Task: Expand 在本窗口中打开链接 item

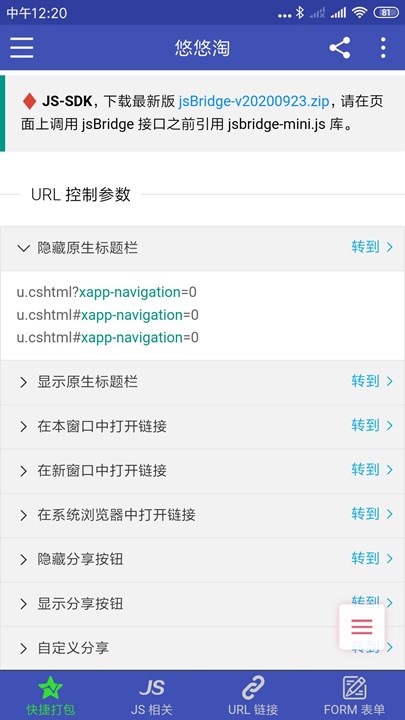Action: coord(202,427)
